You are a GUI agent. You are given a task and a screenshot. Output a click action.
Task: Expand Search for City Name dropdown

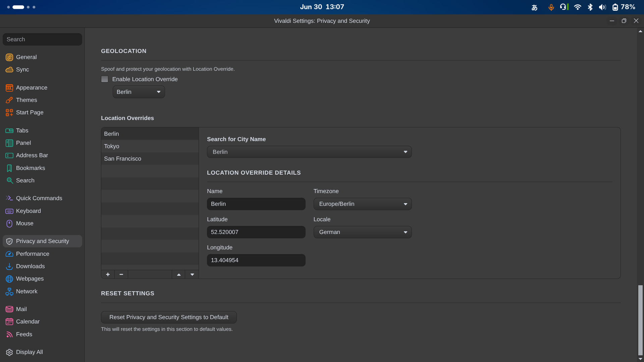point(309,152)
